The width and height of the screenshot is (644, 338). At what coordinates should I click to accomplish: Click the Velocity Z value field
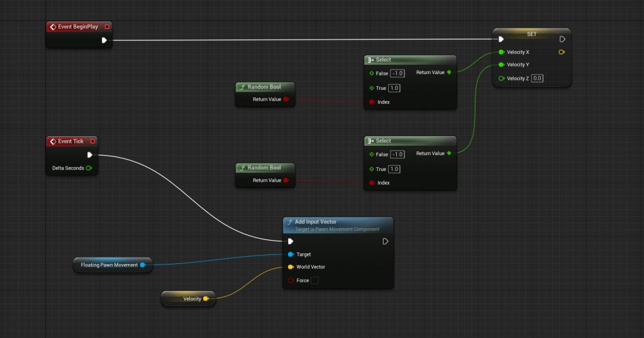point(537,79)
